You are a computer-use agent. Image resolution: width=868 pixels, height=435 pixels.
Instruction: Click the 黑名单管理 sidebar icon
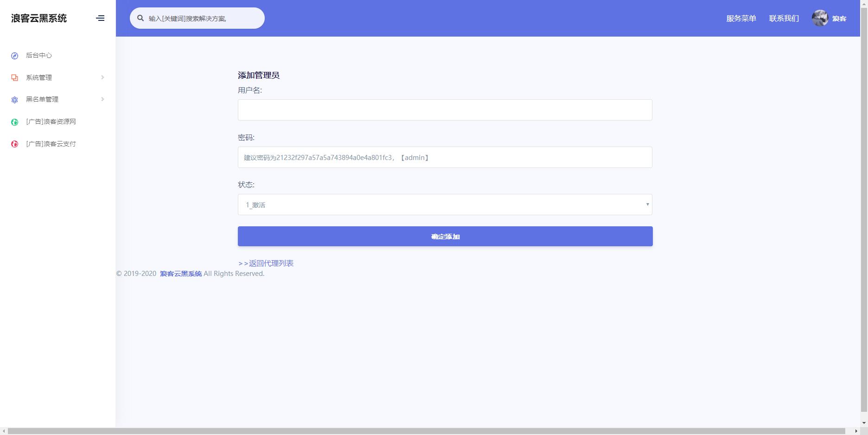15,100
